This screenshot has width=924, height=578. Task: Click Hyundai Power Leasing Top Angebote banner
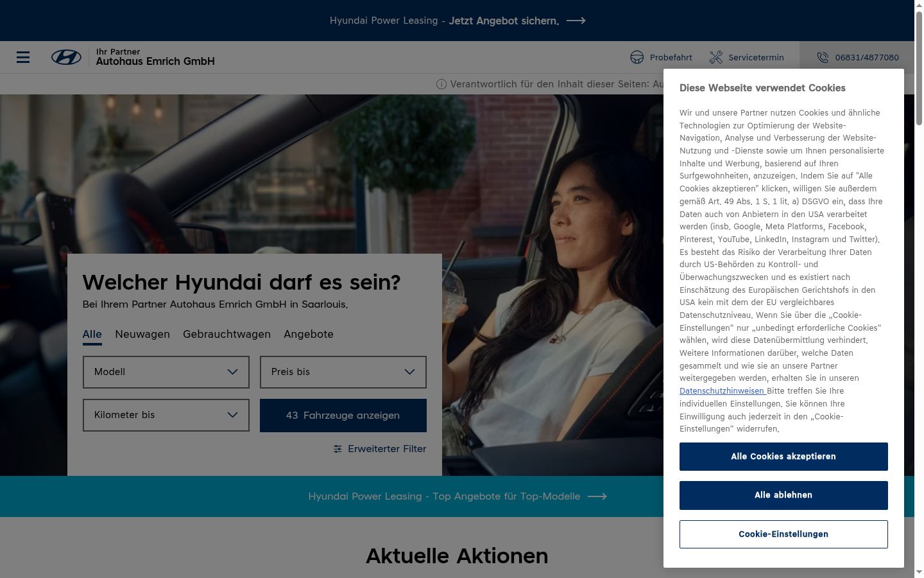[457, 496]
